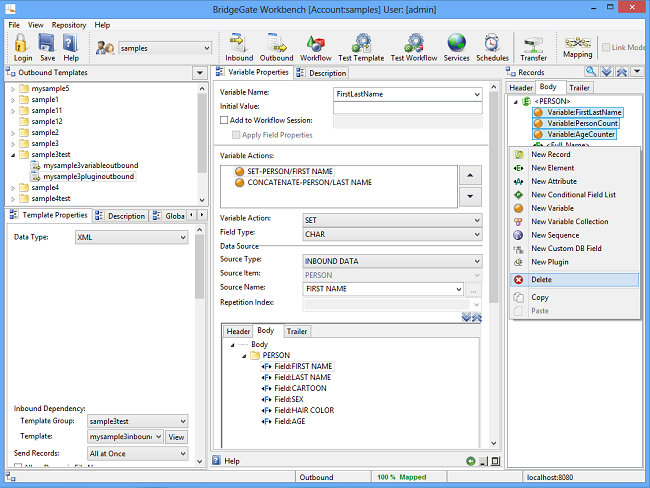Image resolution: width=650 pixels, height=488 pixels.
Task: Open the Inbound templates toolbar icon
Action: (239, 47)
